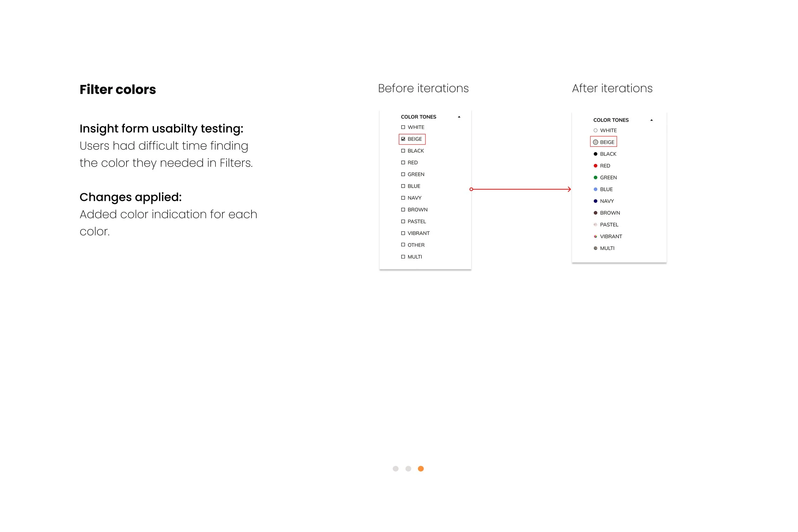Image resolution: width=798 pixels, height=532 pixels.
Task: Go to the second carousel slide dot
Action: click(408, 469)
